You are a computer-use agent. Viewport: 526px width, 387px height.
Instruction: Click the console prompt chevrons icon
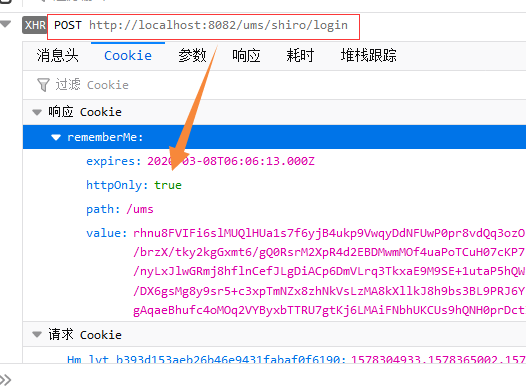[6, 380]
